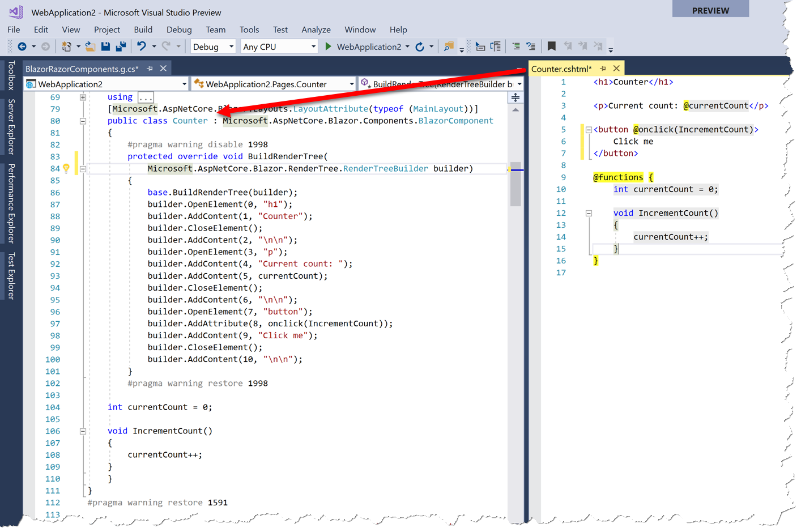Click the lightbulb quick actions icon on line 84
Viewport: 801px width, 532px height.
pos(66,168)
